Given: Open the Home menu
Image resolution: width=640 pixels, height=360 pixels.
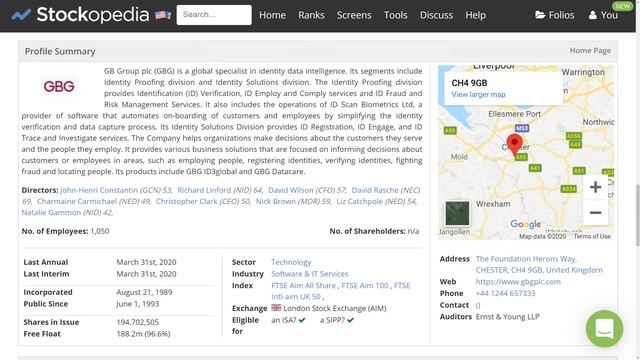Looking at the screenshot, I should (x=272, y=15).
